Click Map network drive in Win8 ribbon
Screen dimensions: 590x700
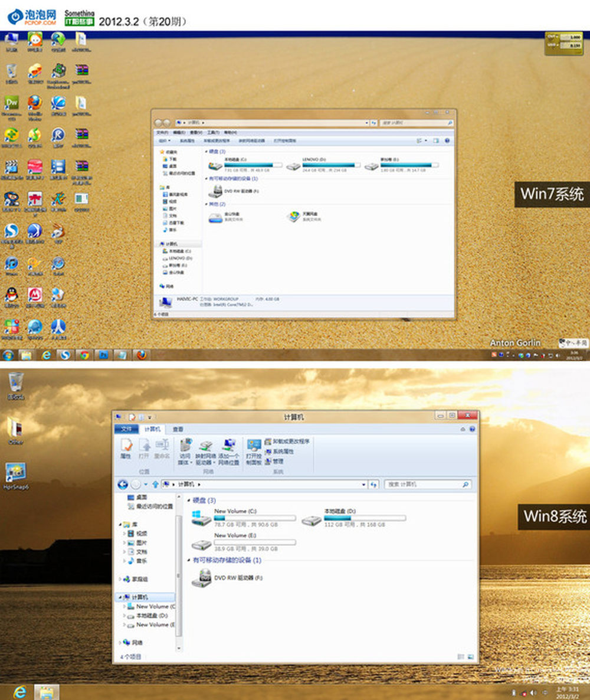(x=205, y=452)
